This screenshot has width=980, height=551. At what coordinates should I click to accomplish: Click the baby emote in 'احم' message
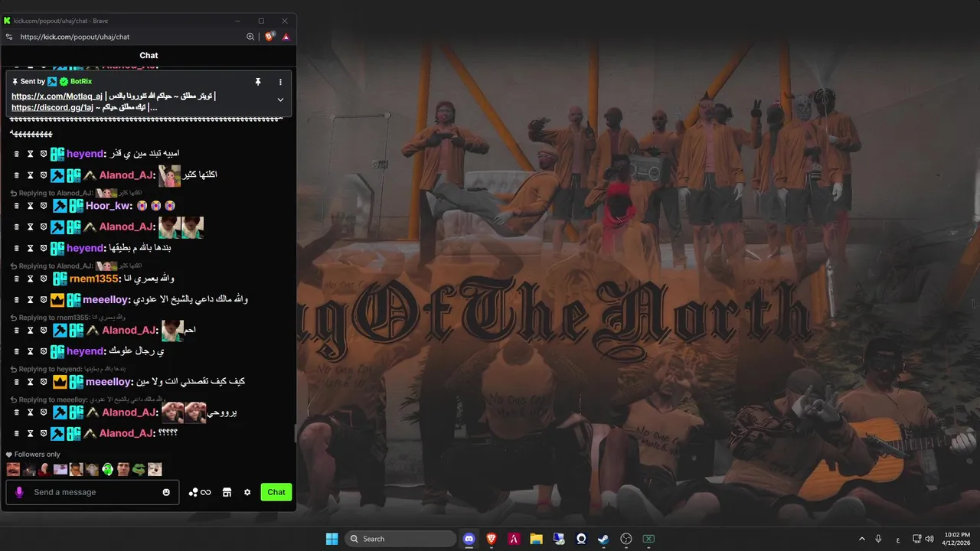point(172,331)
